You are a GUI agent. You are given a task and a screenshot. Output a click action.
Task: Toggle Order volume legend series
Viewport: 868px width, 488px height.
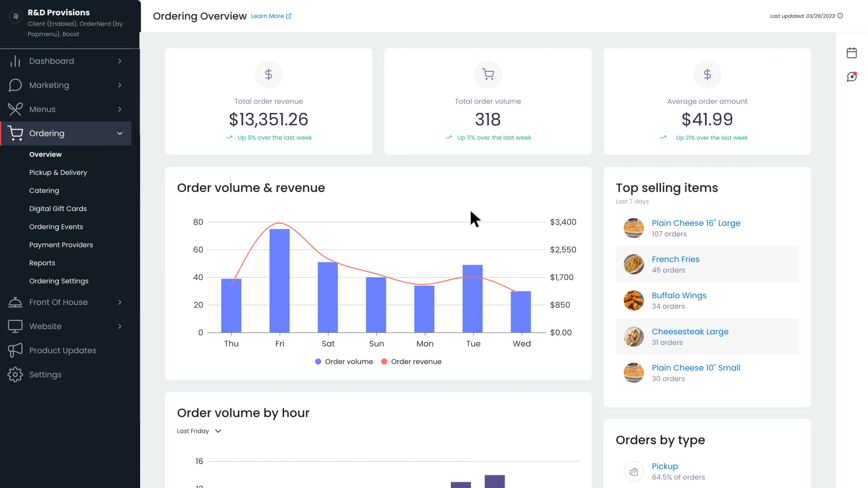[x=344, y=361]
